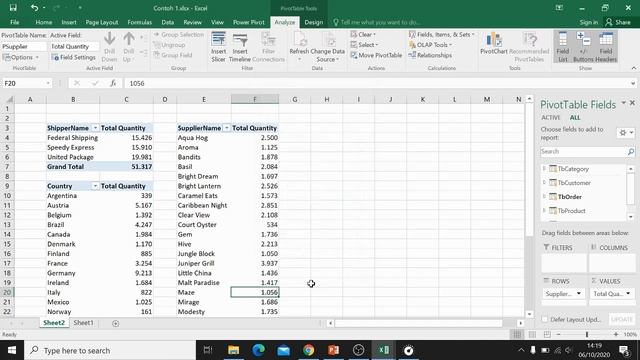Toggle the Field List pane
640x360 pixels.
(563, 47)
